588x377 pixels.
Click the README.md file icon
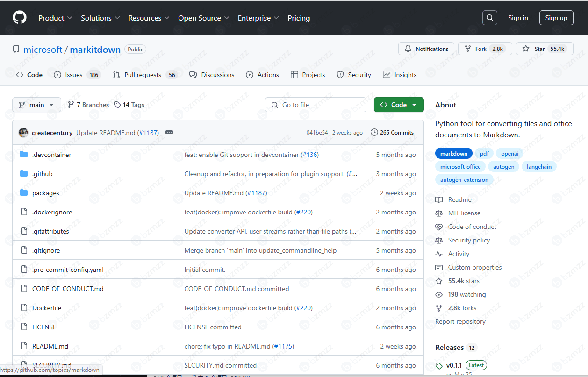24,346
